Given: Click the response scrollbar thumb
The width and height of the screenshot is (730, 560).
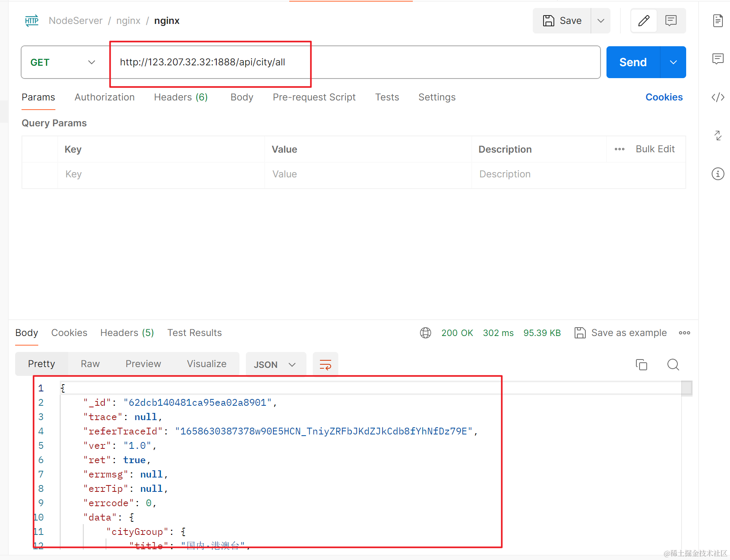Looking at the screenshot, I should coord(687,388).
